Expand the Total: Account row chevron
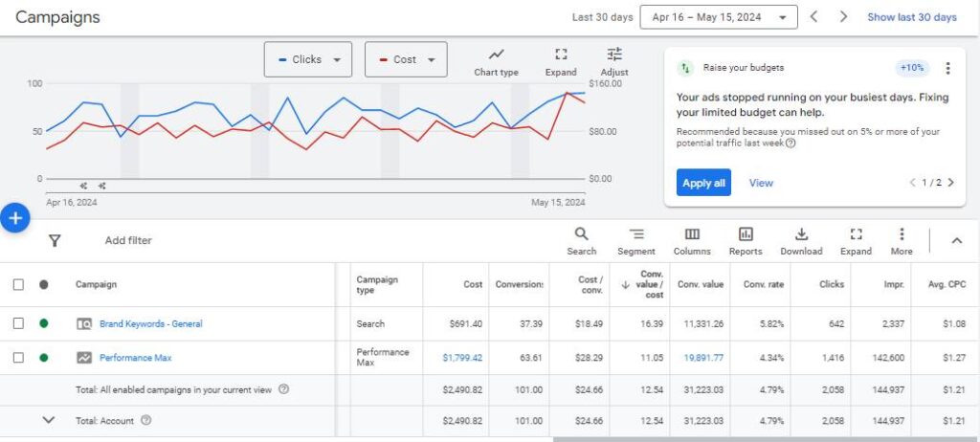The image size is (980, 442). click(48, 420)
